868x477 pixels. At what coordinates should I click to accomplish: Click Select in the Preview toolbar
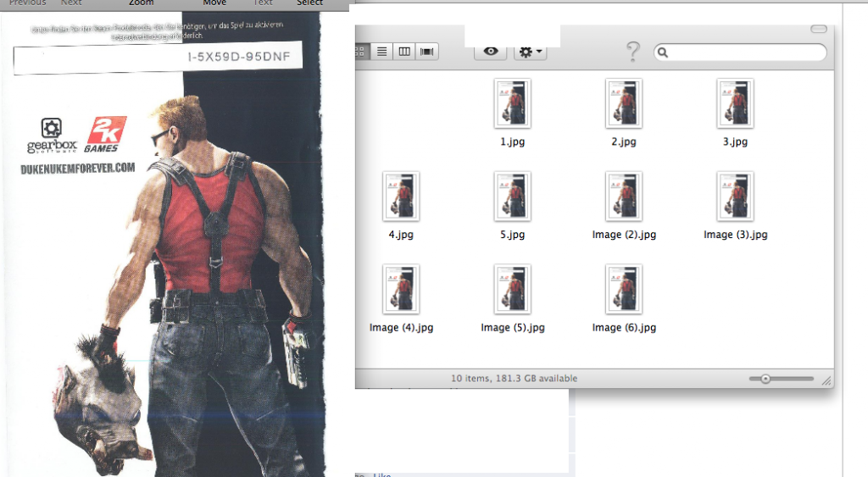point(309,3)
